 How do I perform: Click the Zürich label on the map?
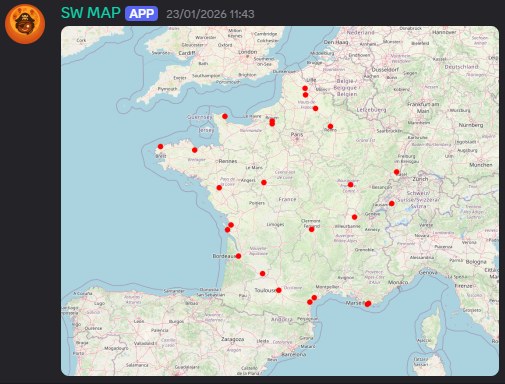(420, 179)
